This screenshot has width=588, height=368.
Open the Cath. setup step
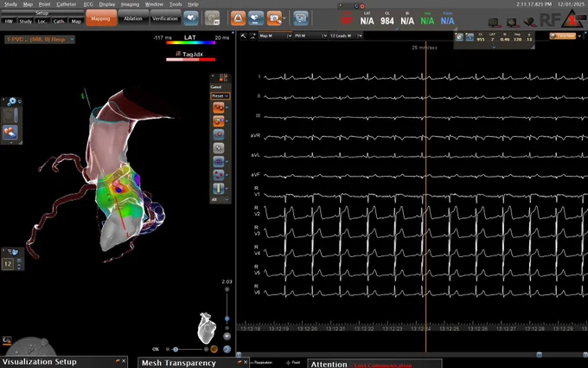coord(59,21)
